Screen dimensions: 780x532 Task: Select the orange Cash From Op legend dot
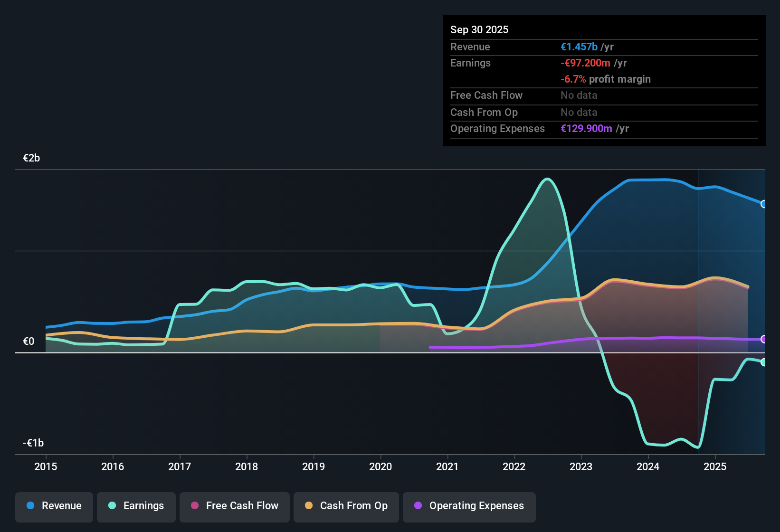point(309,506)
